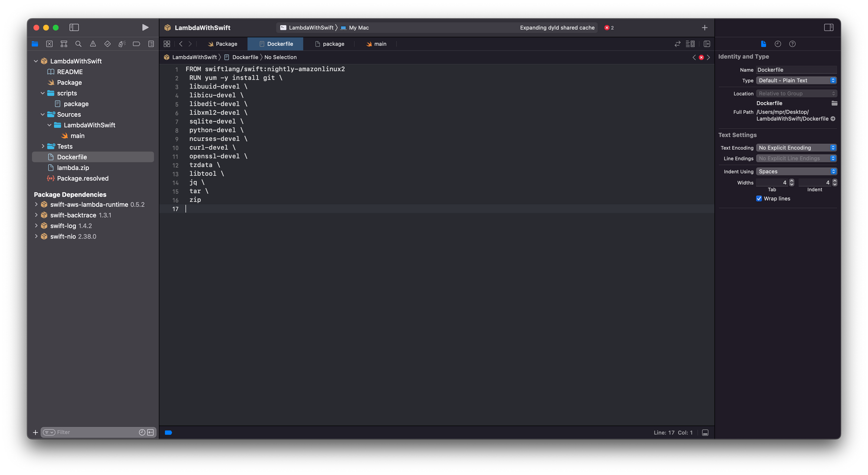Open the Quick Help inspector
The height and width of the screenshot is (475, 868).
[x=792, y=44]
